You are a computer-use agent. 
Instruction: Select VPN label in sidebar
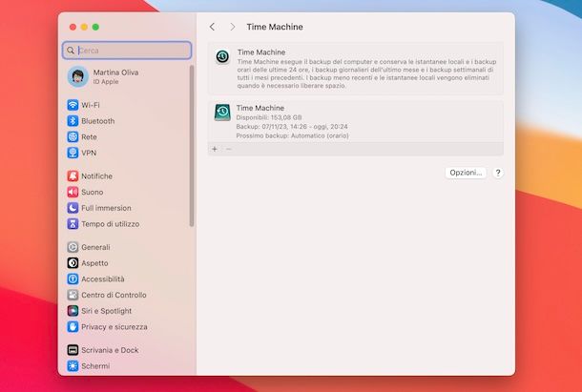[89, 153]
